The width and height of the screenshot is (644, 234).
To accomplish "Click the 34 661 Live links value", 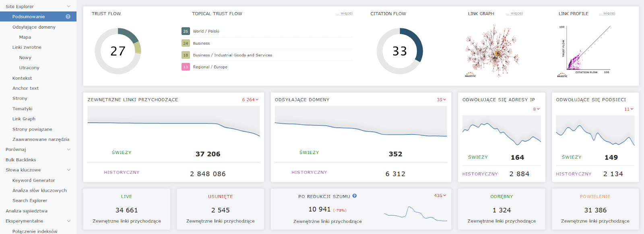I will [126, 210].
